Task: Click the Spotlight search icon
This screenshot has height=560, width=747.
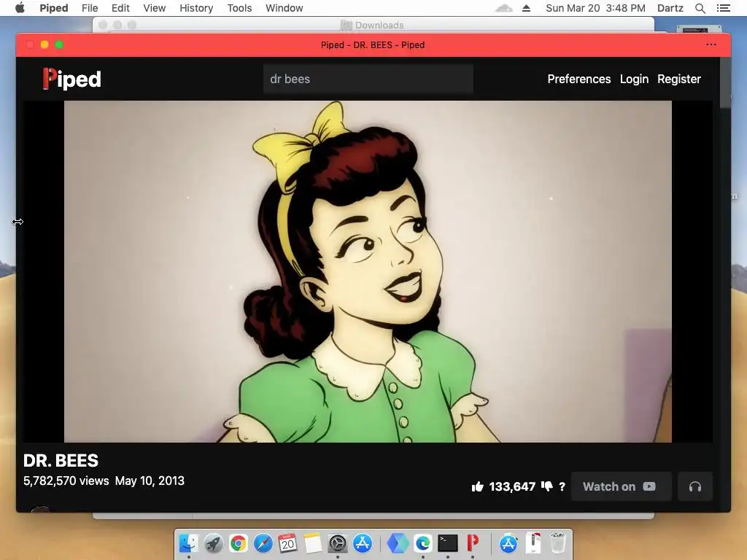Action: (700, 8)
